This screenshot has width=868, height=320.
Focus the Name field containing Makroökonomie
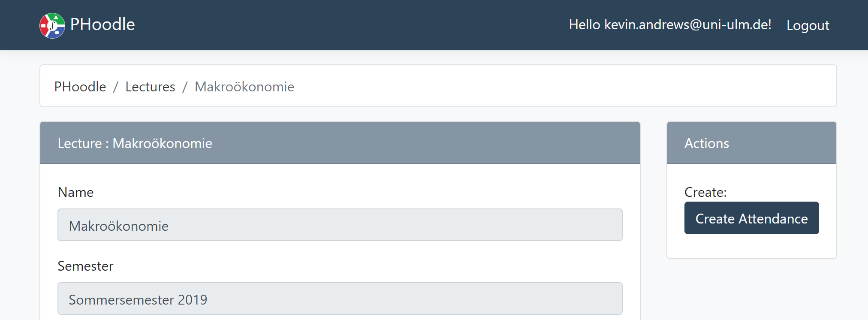pyautogui.click(x=340, y=225)
